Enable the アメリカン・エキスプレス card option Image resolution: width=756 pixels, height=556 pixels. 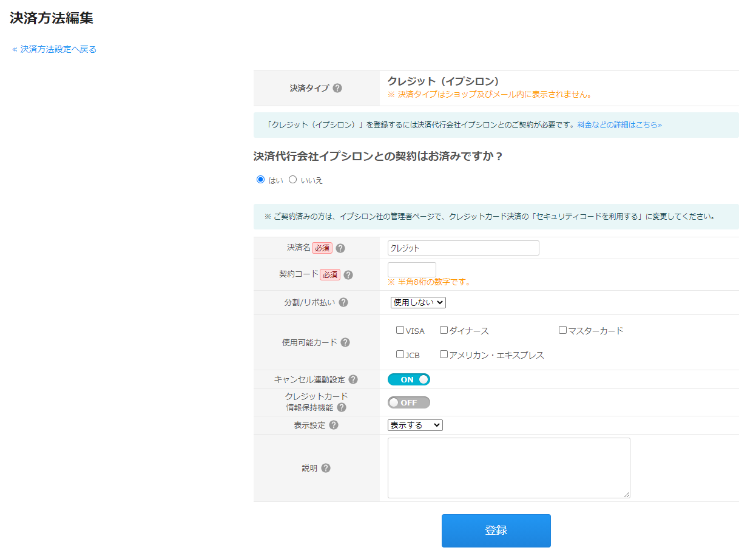click(x=444, y=353)
